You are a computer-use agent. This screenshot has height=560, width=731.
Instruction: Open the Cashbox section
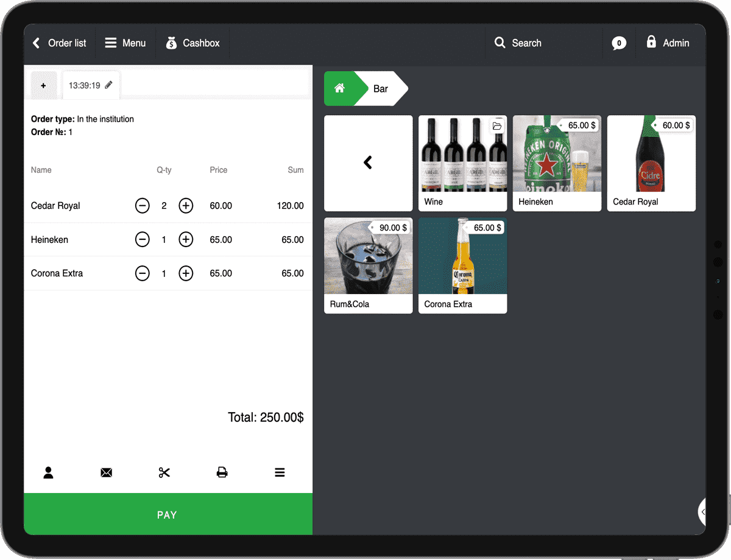click(192, 43)
